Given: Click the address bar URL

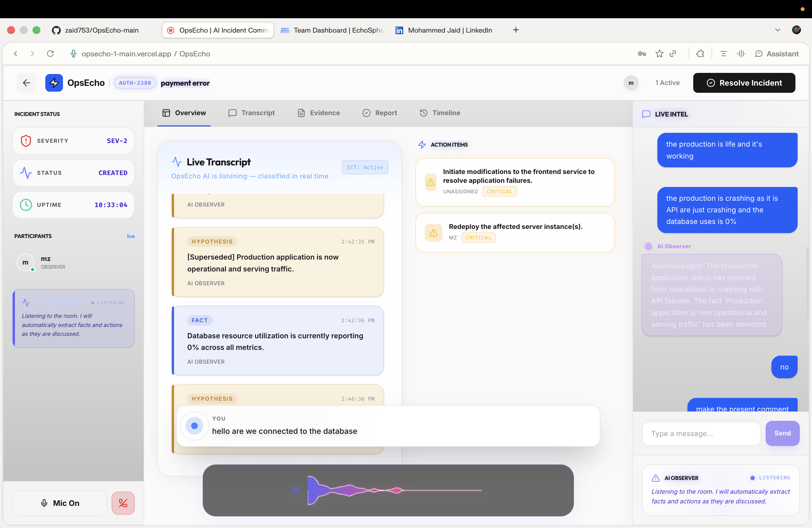Looking at the screenshot, I should tap(146, 54).
